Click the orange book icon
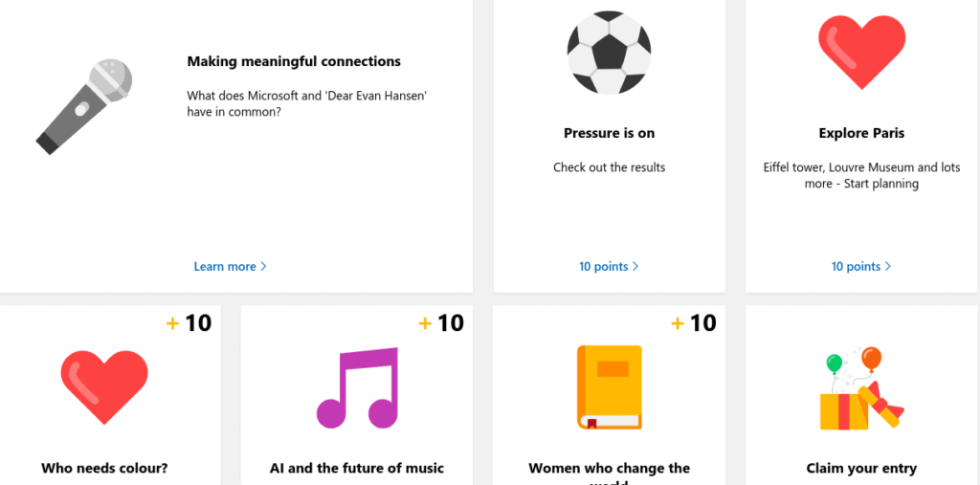 tap(610, 387)
